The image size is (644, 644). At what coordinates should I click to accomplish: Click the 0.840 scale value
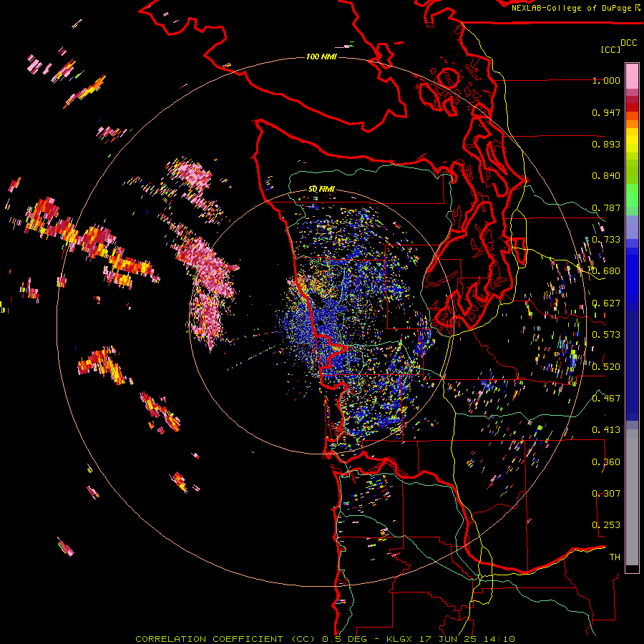click(x=606, y=176)
